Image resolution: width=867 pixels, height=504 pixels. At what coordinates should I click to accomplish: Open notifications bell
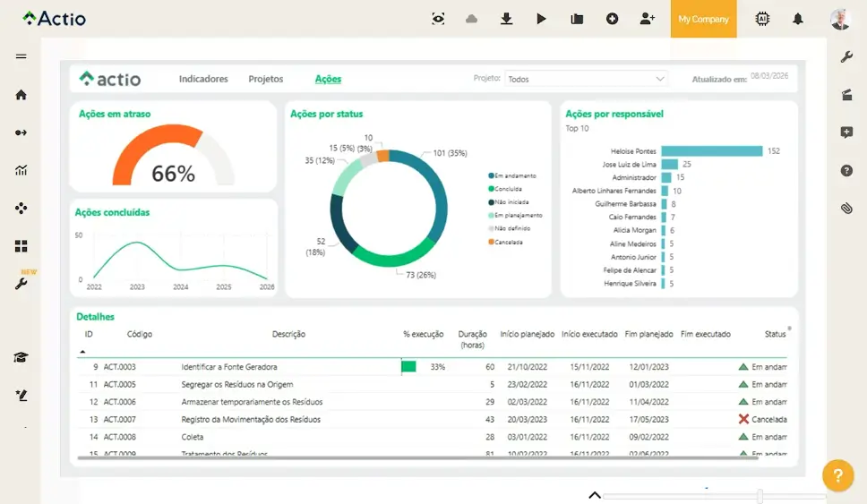pyautogui.click(x=797, y=19)
